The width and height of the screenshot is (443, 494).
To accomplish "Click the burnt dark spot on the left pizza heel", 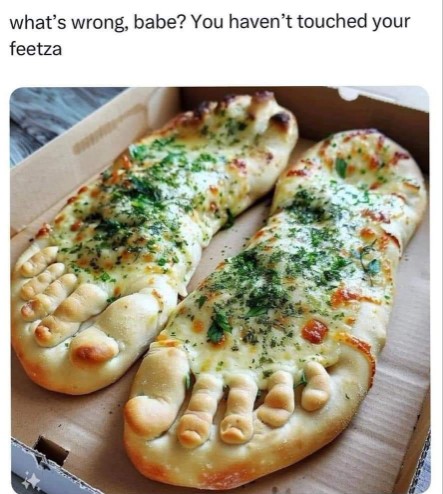I will 281,119.
